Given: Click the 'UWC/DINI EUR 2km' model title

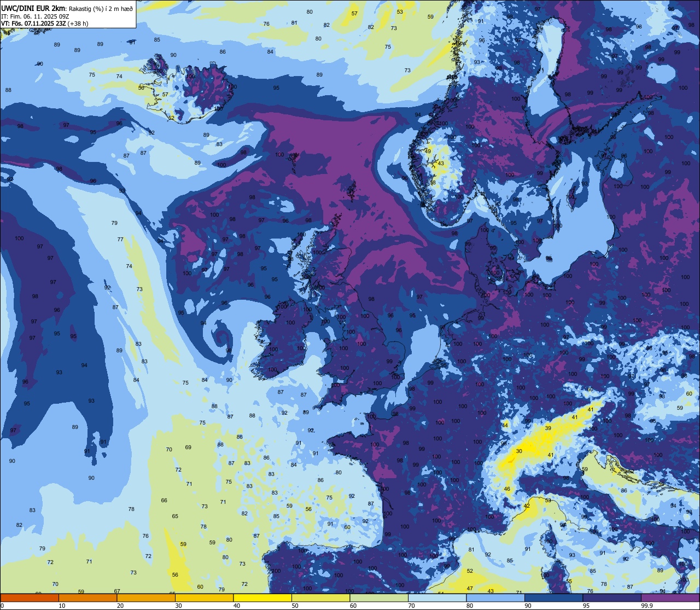Looking at the screenshot, I should point(33,8).
